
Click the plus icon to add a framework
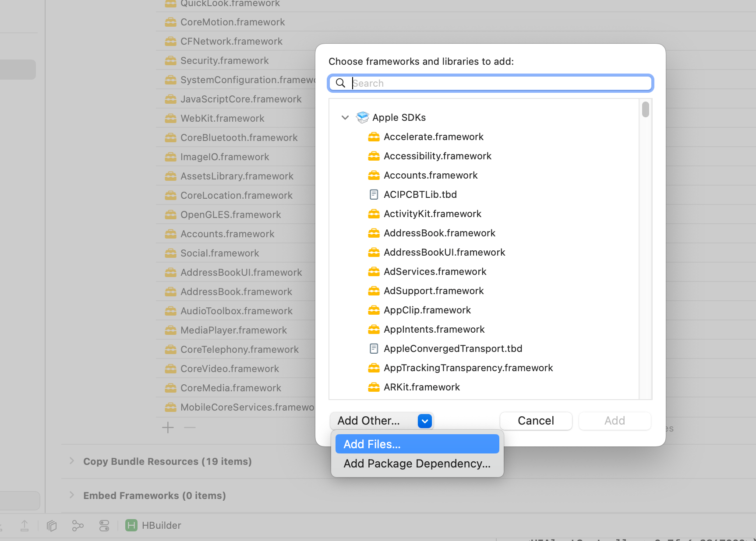click(168, 428)
